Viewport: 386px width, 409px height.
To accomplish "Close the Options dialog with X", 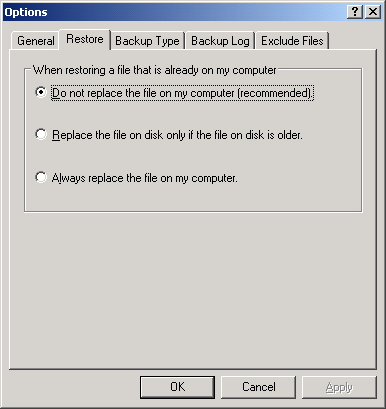I will point(373,12).
